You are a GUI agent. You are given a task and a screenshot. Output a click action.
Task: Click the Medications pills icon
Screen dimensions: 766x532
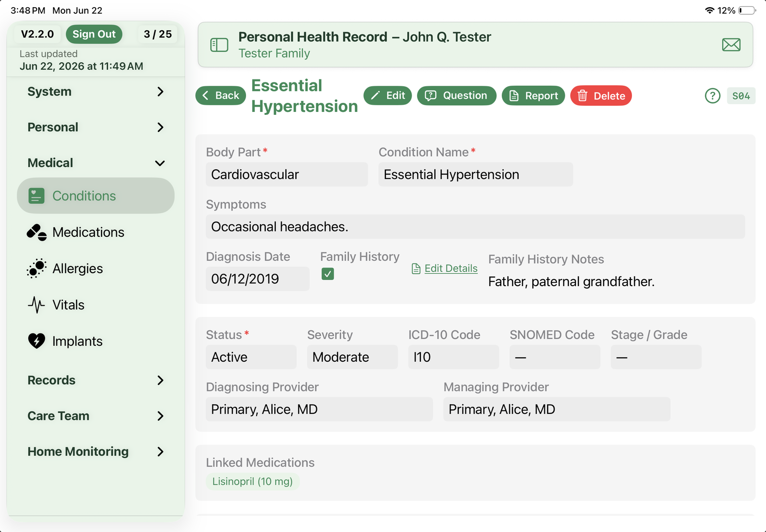coord(36,233)
